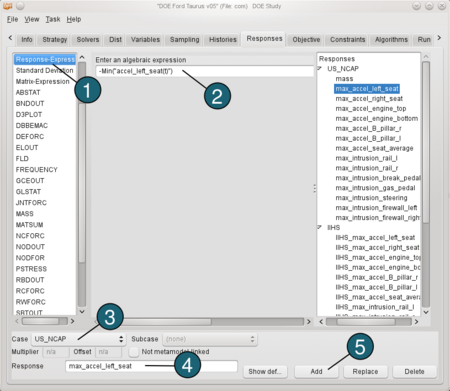Select ABSTAT response type
This screenshot has width=450, height=391.
coord(45,92)
